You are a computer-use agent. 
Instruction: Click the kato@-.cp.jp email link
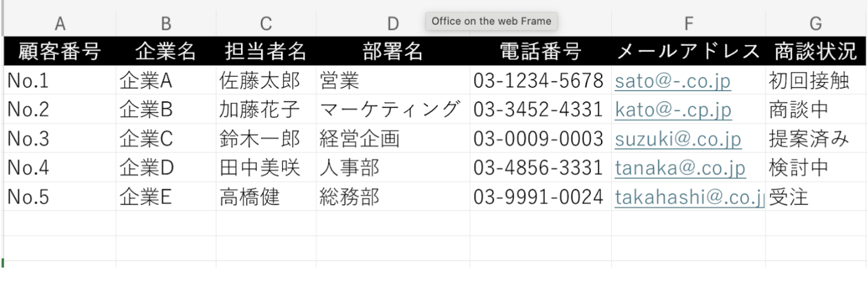click(x=673, y=110)
